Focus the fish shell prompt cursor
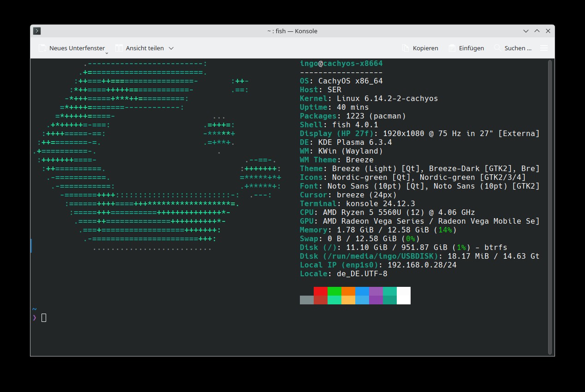 pyautogui.click(x=44, y=317)
